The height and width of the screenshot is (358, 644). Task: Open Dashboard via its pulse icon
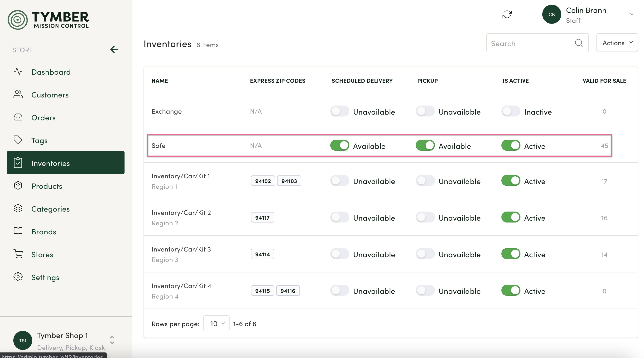[18, 72]
